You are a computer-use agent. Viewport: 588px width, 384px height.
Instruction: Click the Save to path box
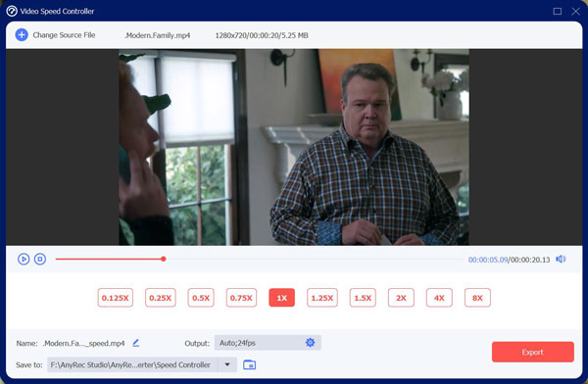click(132, 364)
